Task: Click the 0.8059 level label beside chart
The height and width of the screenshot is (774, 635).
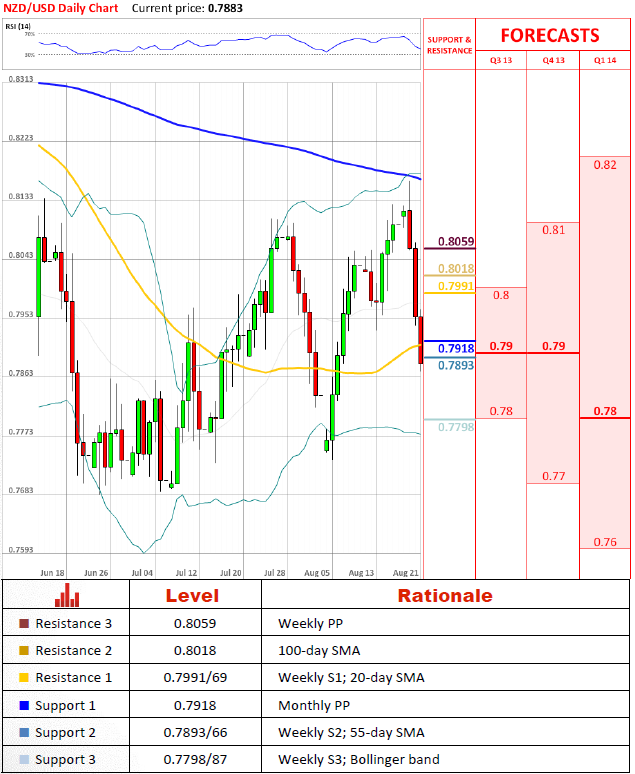Action: [456, 241]
